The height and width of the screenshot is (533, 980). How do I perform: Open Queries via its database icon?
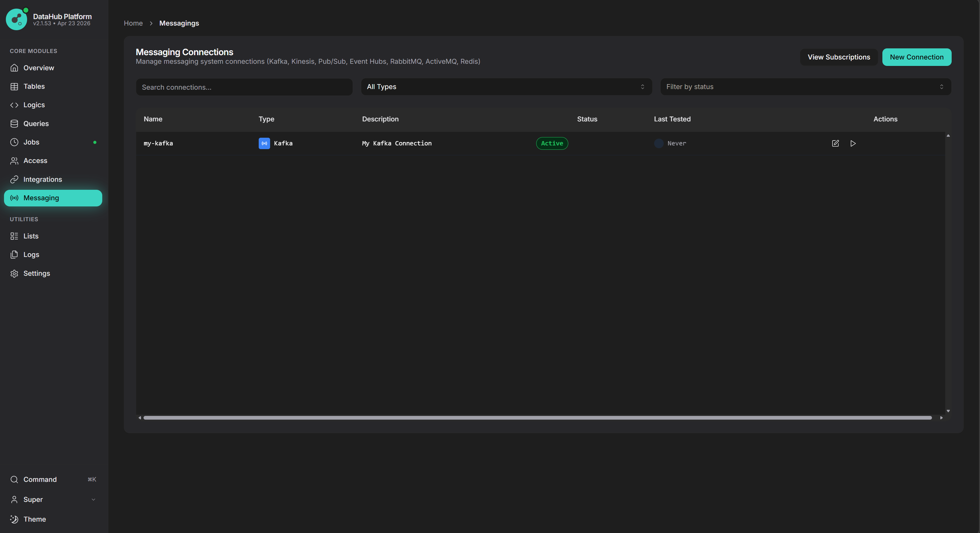(x=14, y=124)
